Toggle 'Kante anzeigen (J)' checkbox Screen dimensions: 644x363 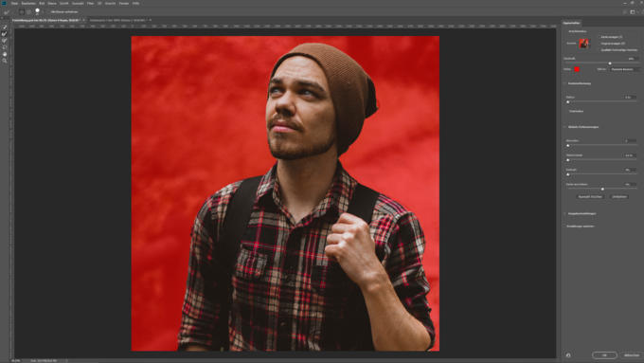[599, 37]
